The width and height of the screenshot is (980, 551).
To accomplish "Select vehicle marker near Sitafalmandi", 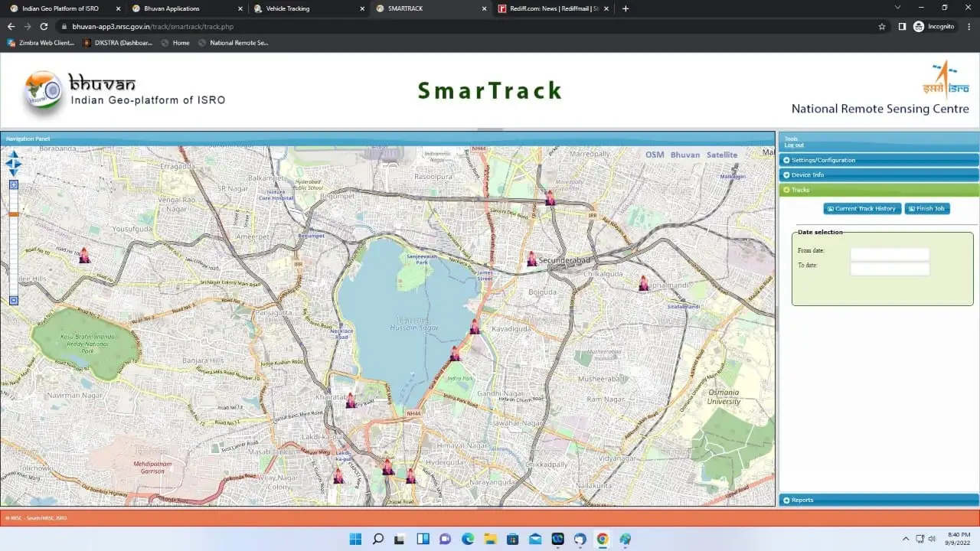I will (x=644, y=283).
